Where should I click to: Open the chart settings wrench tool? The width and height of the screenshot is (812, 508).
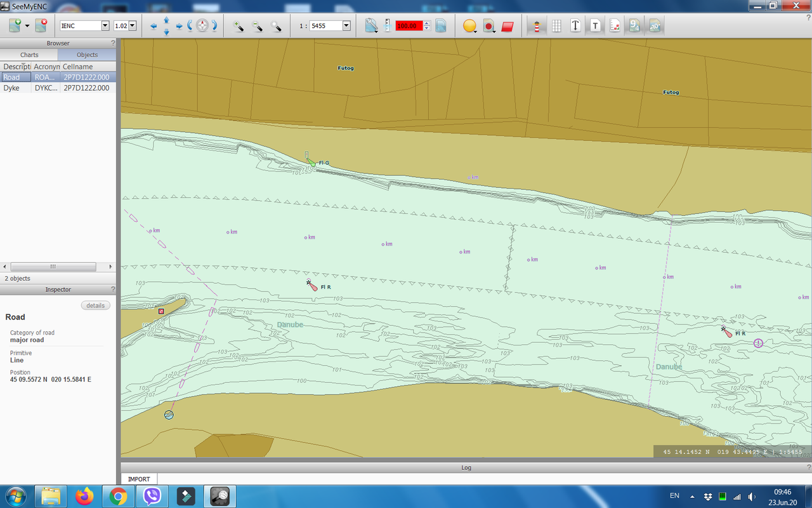click(371, 26)
